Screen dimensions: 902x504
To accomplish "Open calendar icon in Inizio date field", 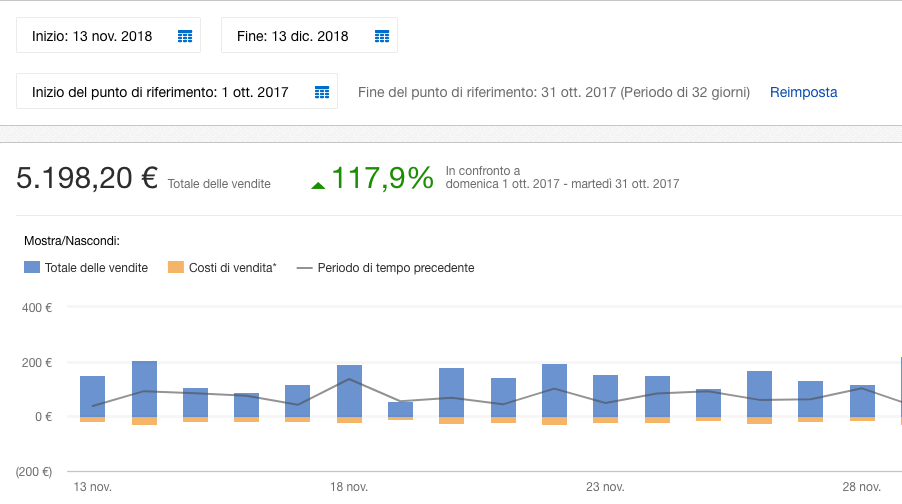I will [x=185, y=36].
